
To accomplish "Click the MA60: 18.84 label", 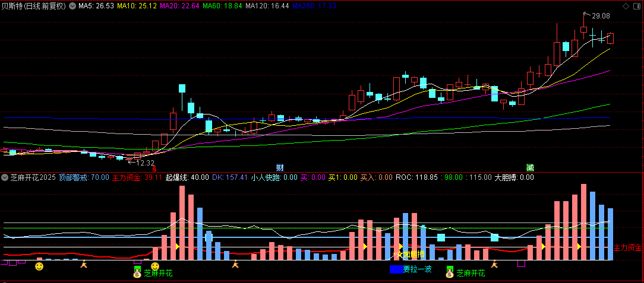I will [222, 6].
